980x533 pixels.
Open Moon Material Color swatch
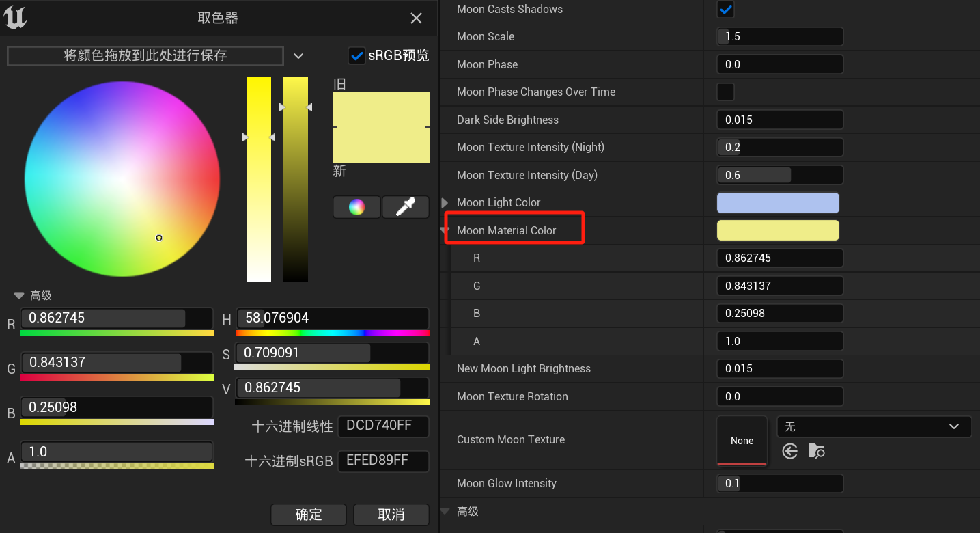point(778,230)
